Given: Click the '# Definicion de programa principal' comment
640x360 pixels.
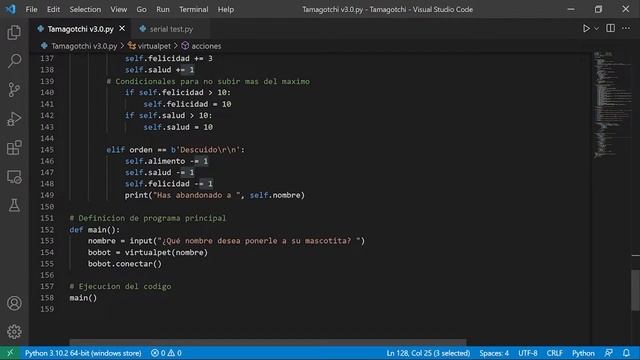Looking at the screenshot, I should click(x=147, y=218).
